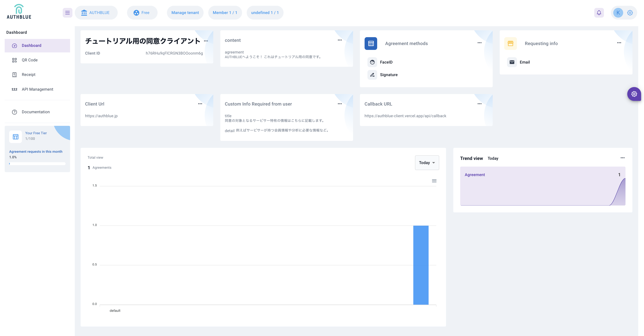Toggle the sidebar hamburger menu
644x336 pixels.
coord(68,13)
